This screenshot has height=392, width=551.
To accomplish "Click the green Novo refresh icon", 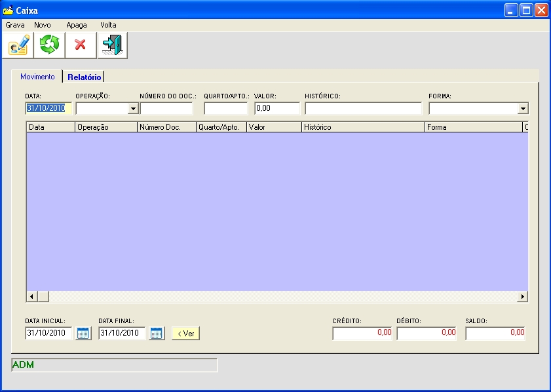I will pyautogui.click(x=49, y=45).
